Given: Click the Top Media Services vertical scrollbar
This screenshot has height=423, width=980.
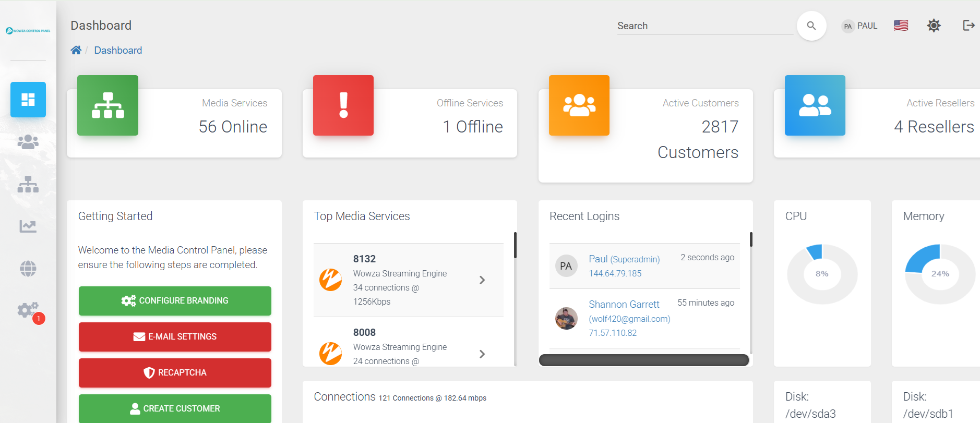Looking at the screenshot, I should click(x=515, y=245).
